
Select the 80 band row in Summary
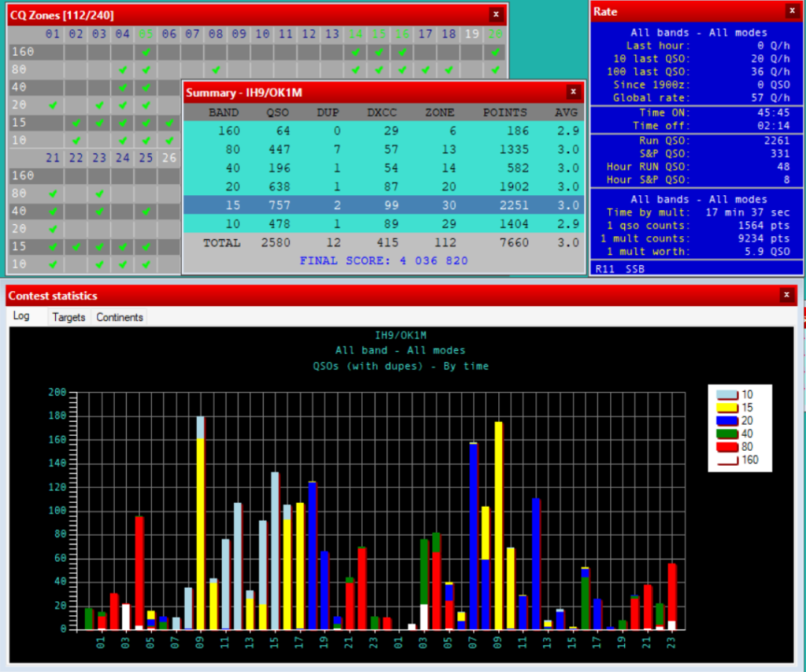384,149
